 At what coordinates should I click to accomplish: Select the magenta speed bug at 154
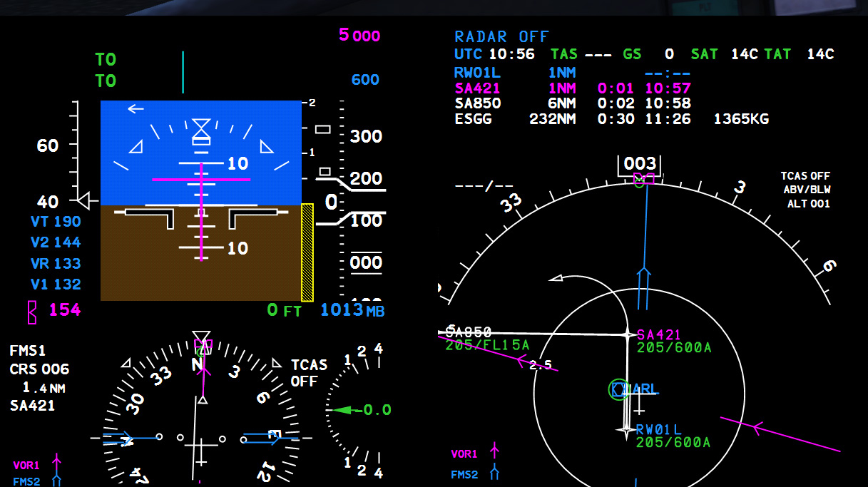(31, 310)
